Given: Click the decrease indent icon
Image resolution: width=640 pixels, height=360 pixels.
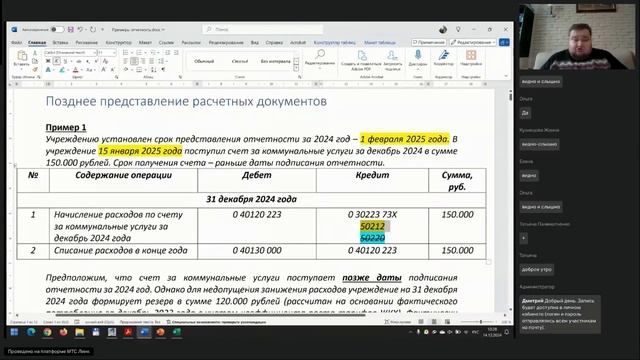Looking at the screenshot, I should tap(167, 53).
